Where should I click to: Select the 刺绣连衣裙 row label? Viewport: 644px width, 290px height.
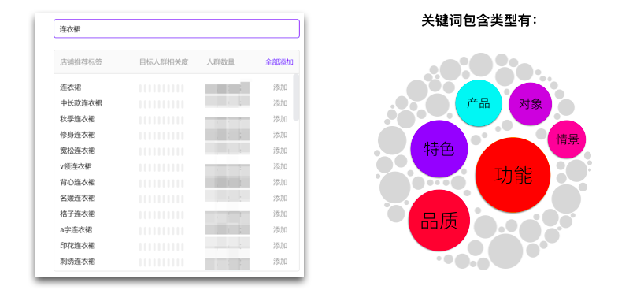point(78,262)
